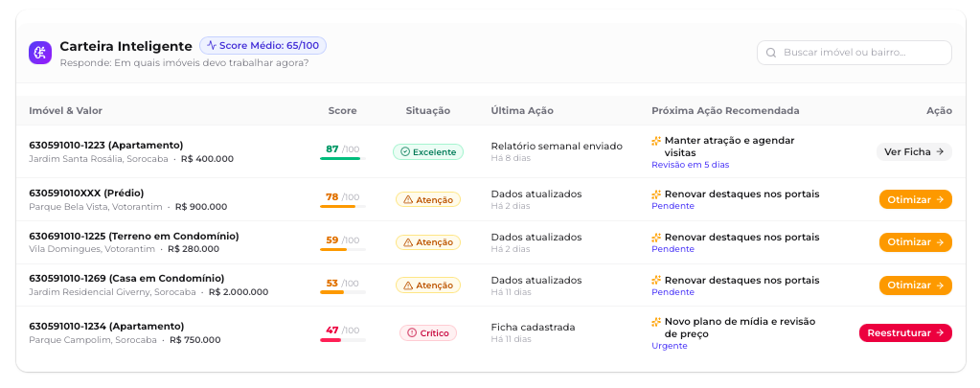Click the Situação column header
Screen dimensions: 980x388
coord(428,110)
